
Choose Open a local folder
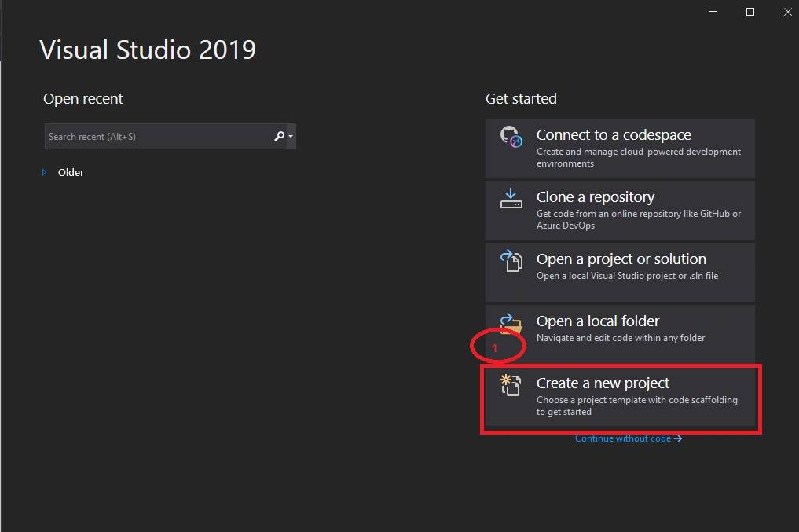coord(620,334)
